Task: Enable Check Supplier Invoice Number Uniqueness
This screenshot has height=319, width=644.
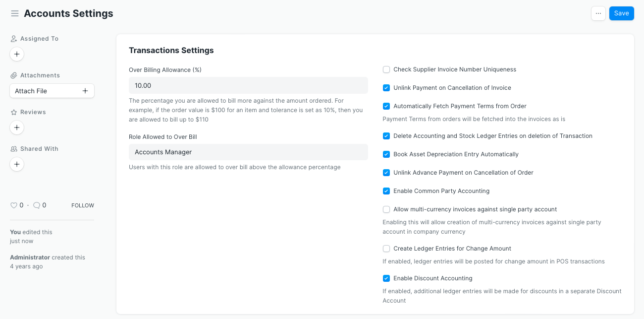Action: pyautogui.click(x=386, y=69)
